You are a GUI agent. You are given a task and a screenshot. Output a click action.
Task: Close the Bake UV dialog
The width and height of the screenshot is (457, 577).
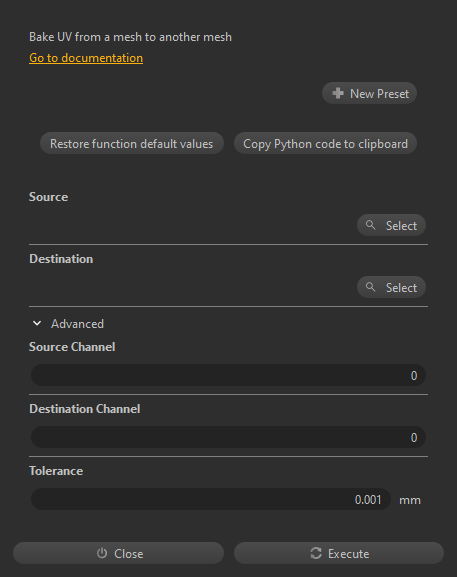pyautogui.click(x=118, y=553)
